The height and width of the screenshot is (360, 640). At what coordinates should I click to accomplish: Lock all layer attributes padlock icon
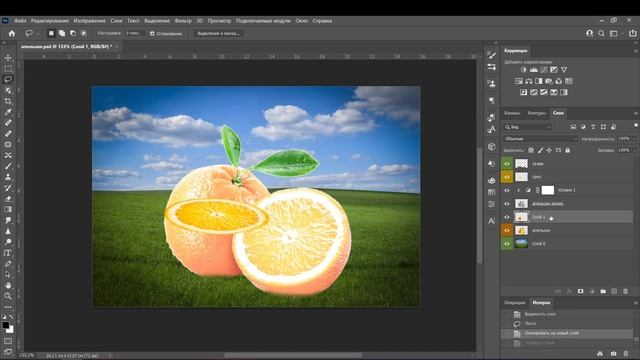point(567,150)
